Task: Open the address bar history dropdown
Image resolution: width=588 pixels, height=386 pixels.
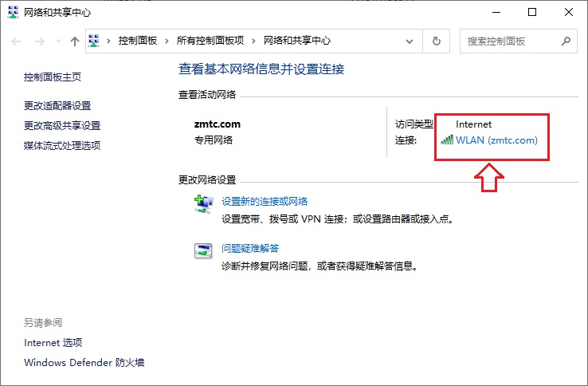Action: tap(410, 41)
